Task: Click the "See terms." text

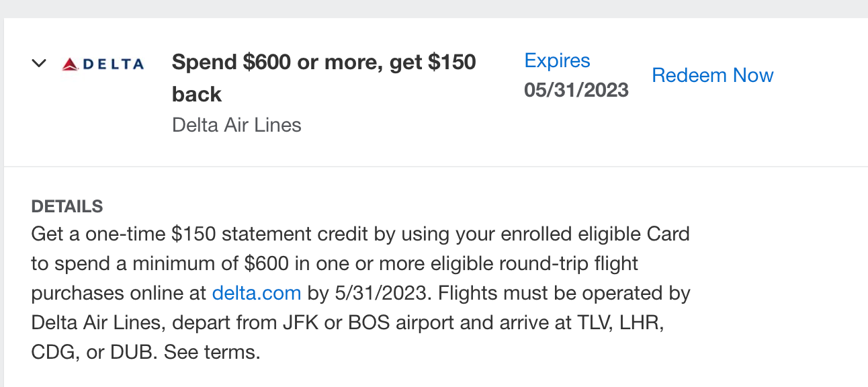Action: pos(212,352)
